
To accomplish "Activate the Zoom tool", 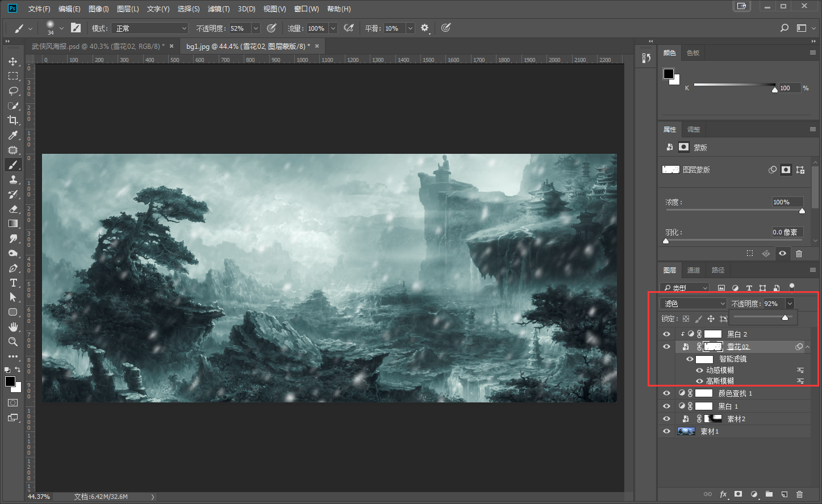I will [x=13, y=342].
